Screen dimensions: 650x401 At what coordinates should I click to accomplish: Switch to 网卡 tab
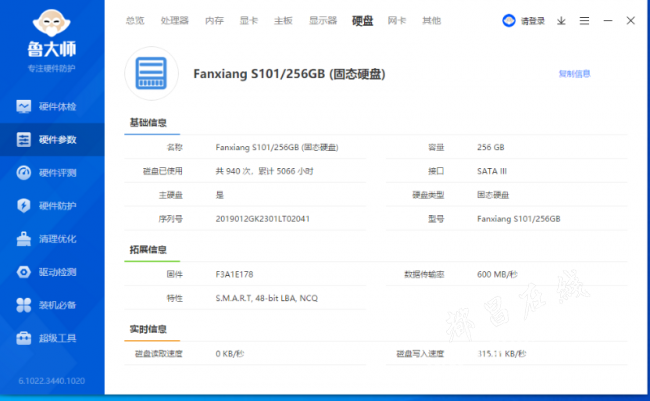coord(397,21)
